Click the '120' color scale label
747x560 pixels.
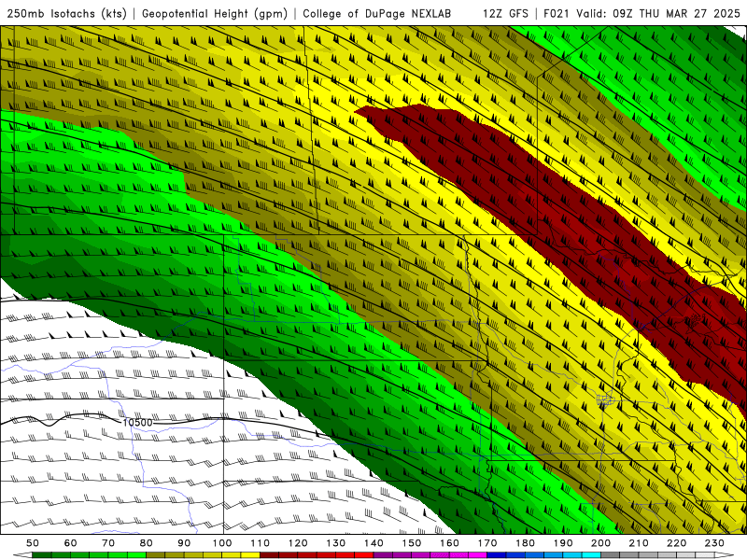pyautogui.click(x=298, y=543)
